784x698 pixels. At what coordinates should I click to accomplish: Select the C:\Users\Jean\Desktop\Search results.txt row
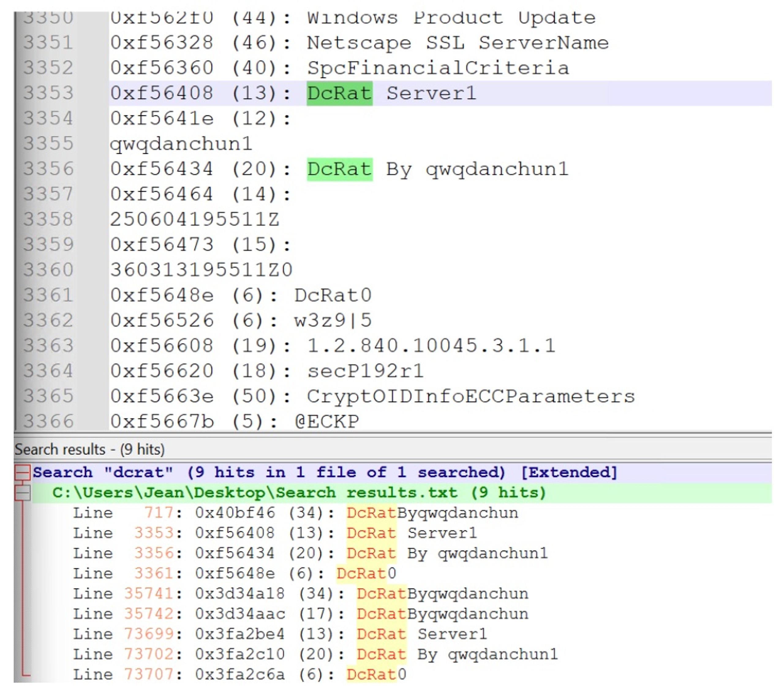point(402,493)
